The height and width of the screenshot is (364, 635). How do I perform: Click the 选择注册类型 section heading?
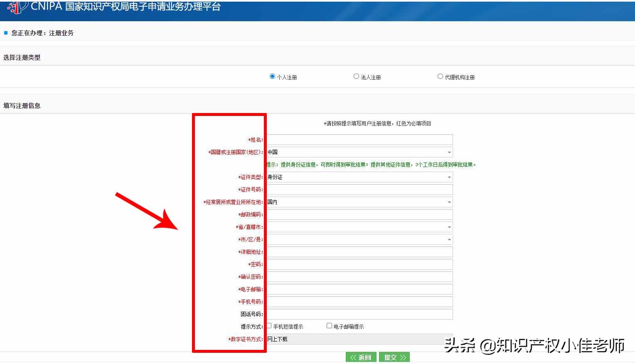(x=22, y=58)
